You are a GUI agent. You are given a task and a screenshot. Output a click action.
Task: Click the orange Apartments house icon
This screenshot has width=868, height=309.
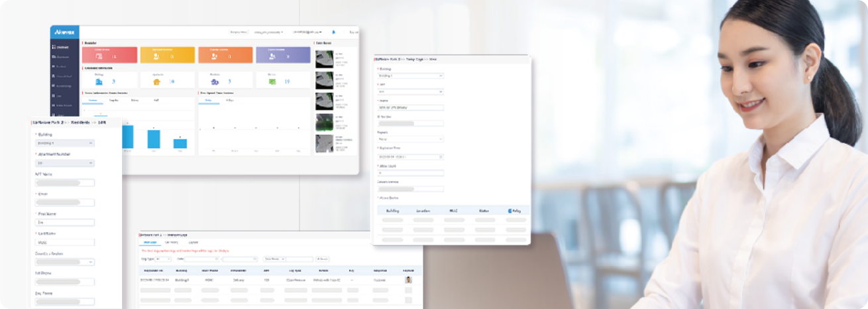(156, 82)
